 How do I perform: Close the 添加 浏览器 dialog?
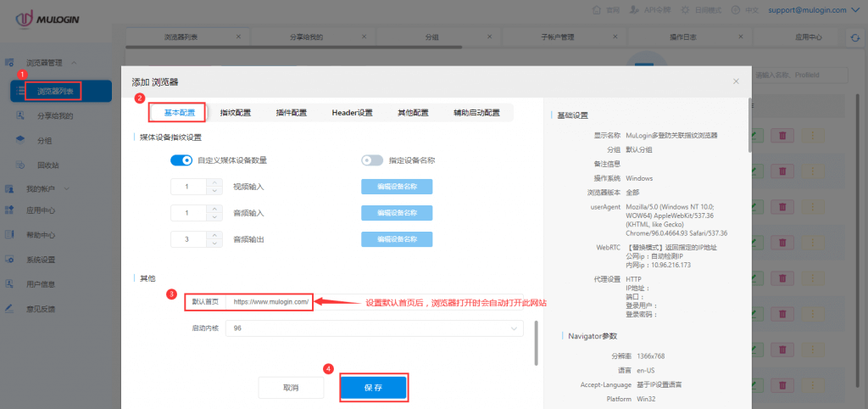tap(737, 81)
